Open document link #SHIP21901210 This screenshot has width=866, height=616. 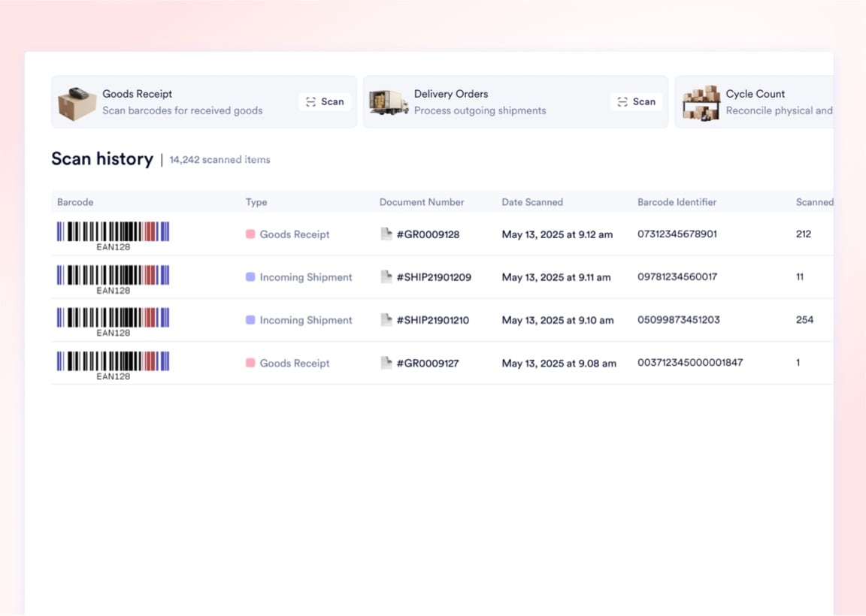433,320
